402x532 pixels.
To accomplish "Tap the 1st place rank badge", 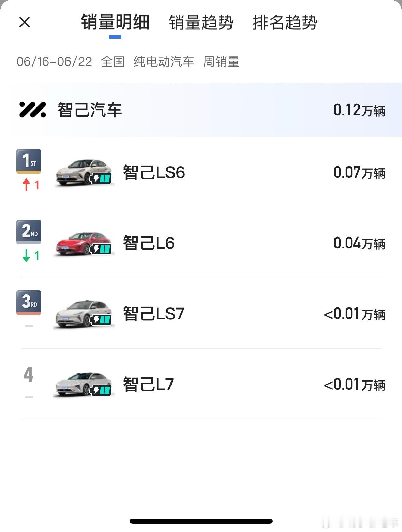I will tap(29, 161).
